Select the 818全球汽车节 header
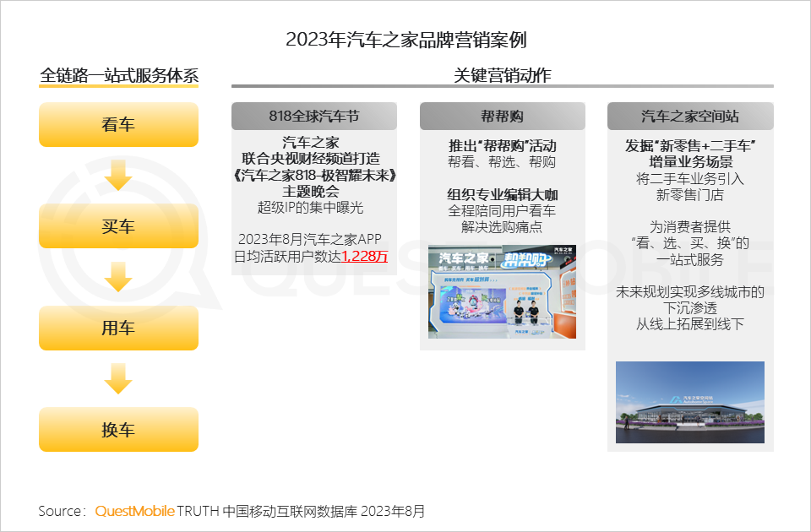The image size is (811, 532). [314, 116]
